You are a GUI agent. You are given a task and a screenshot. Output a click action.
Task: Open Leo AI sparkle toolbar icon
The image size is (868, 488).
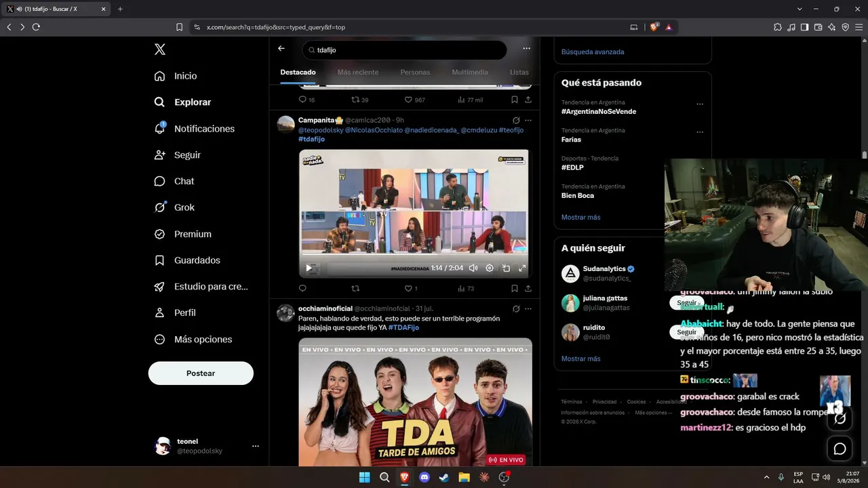click(x=832, y=27)
